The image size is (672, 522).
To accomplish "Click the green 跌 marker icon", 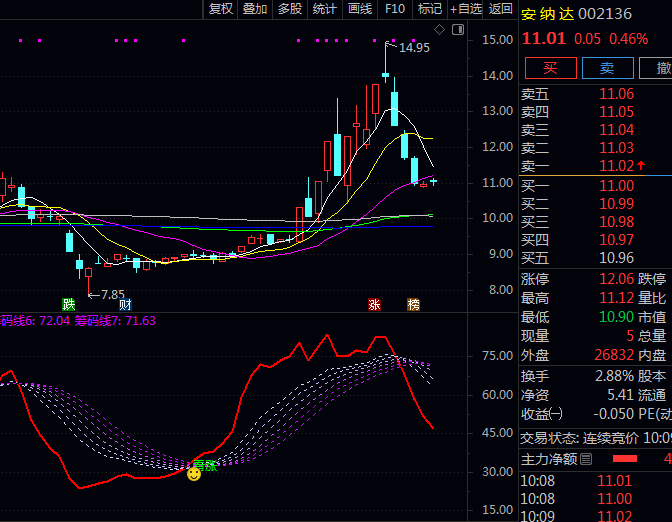I will pos(69,304).
